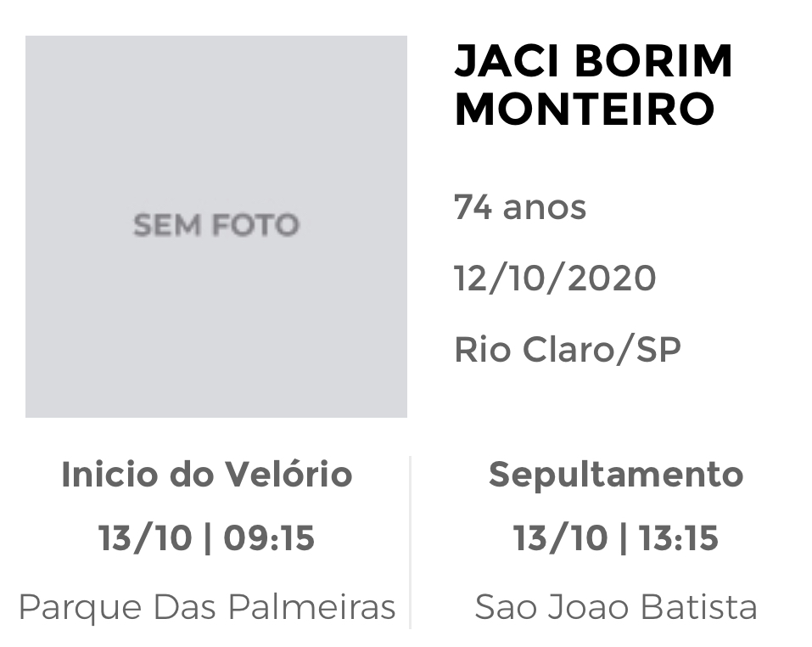The width and height of the screenshot is (812, 647).
Task: Select the wake date 13/10 beside 09:15
Action: point(146,537)
